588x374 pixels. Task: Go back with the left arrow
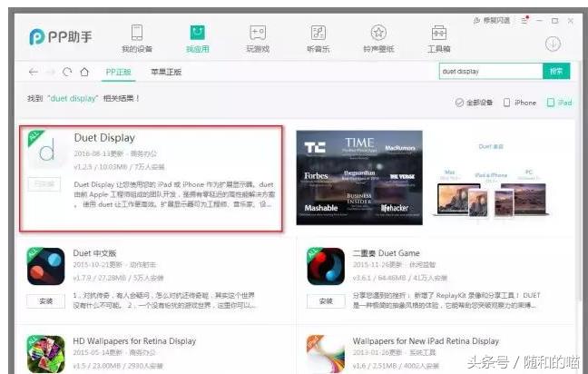[34, 72]
